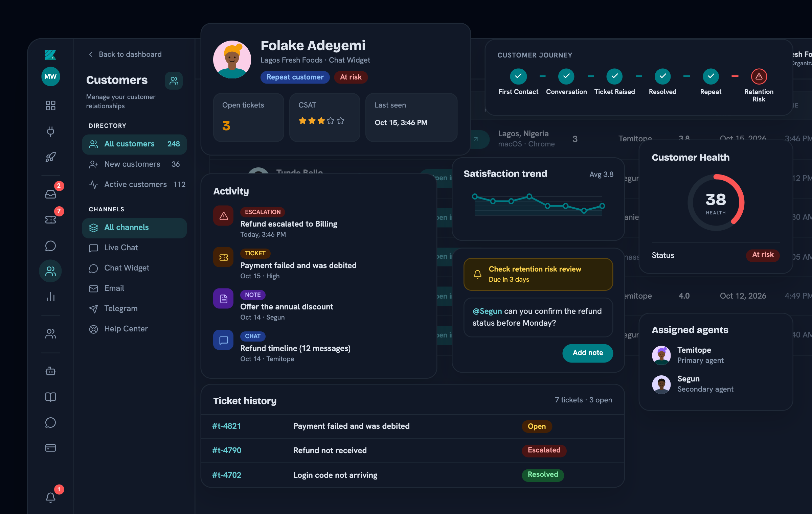This screenshot has height=514, width=812.
Task: Click the customers group icon beside Customers heading
Action: click(174, 80)
